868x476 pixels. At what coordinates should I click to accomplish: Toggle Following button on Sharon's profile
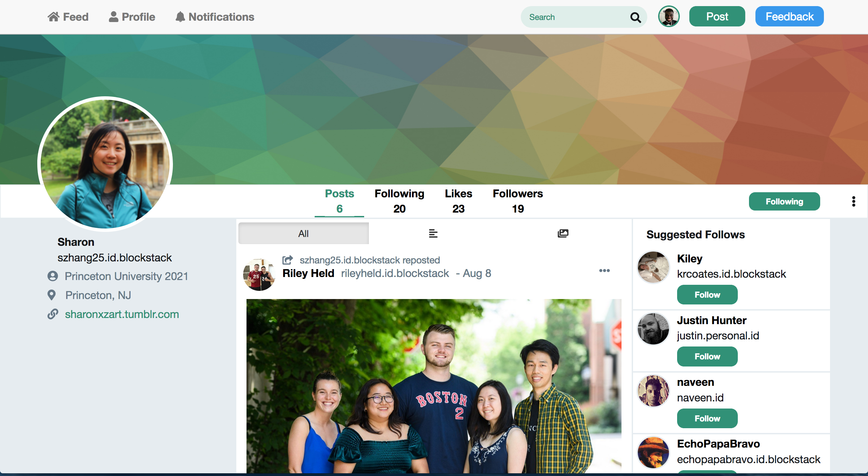(x=784, y=201)
